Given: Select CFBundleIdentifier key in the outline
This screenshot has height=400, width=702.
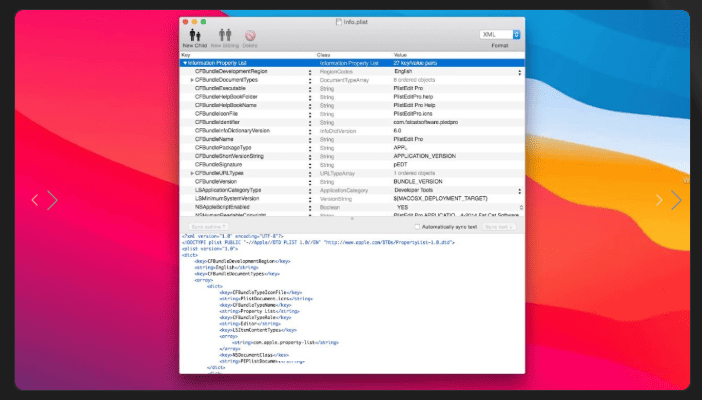Looking at the screenshot, I should click(x=217, y=122).
